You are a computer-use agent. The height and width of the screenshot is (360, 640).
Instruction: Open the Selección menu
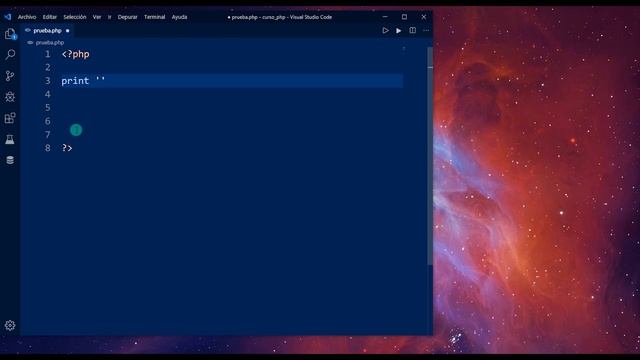coord(75,17)
